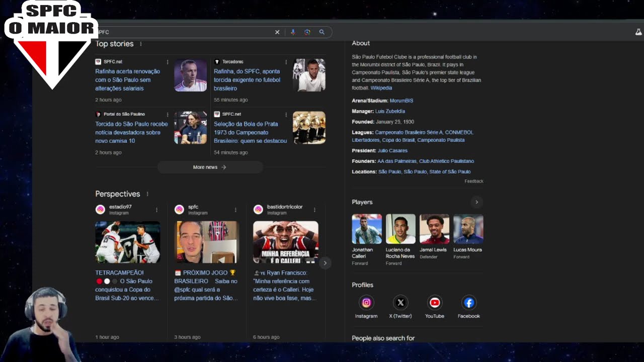Open MorumBIS stadium link
The width and height of the screenshot is (644, 362).
tap(401, 101)
